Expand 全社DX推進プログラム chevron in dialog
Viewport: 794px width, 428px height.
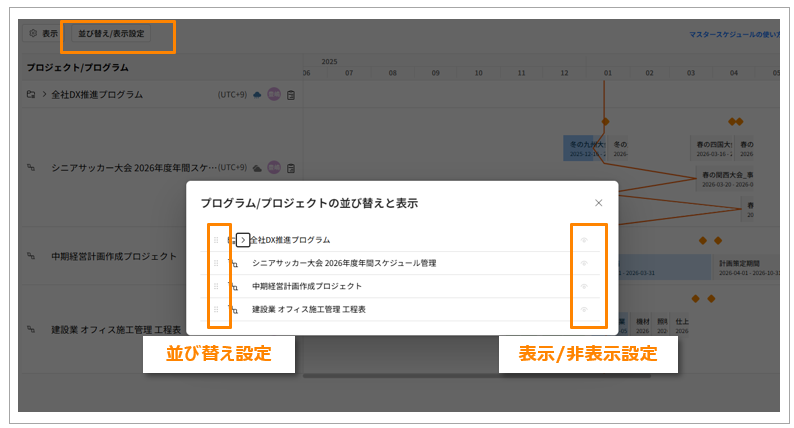242,240
